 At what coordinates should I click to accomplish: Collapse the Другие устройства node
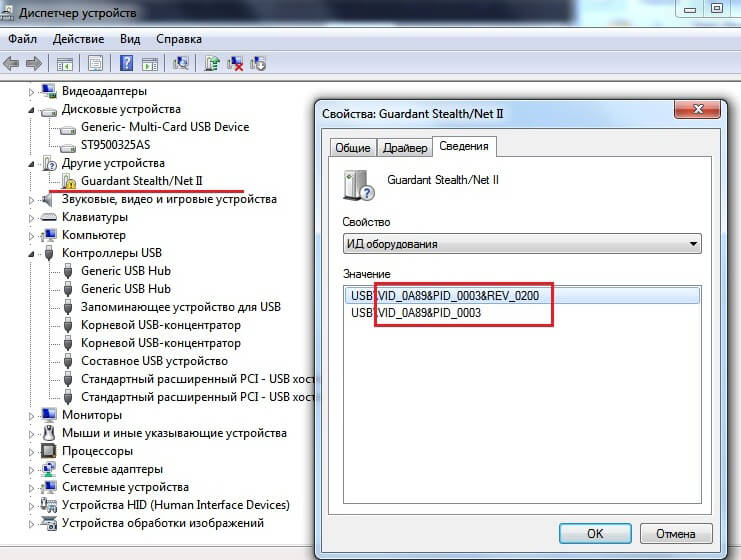[x=31, y=164]
